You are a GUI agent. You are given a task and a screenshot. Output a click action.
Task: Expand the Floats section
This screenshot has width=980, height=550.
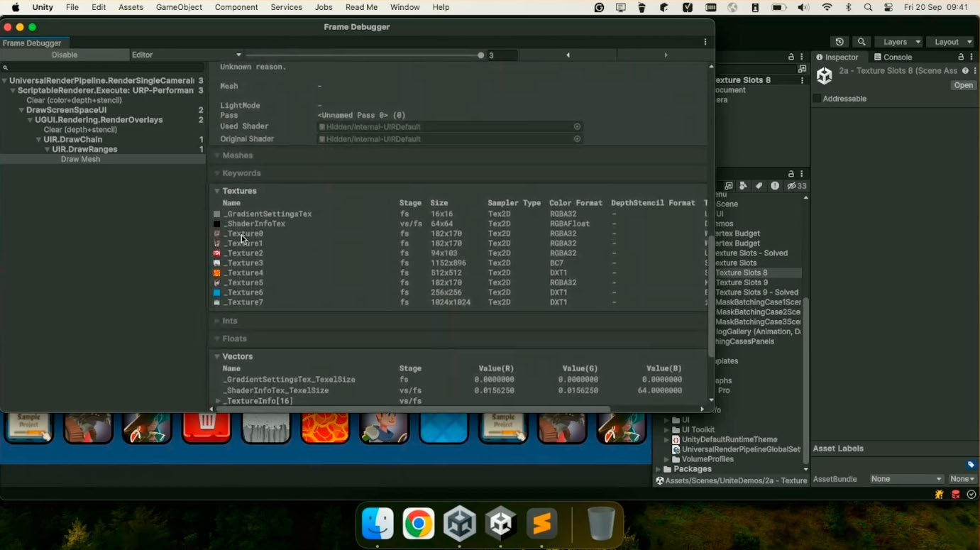216,339
